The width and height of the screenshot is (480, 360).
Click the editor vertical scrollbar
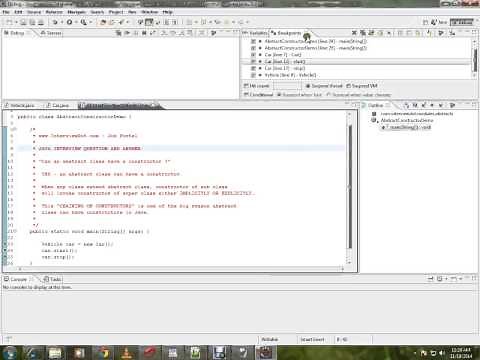tap(349, 187)
